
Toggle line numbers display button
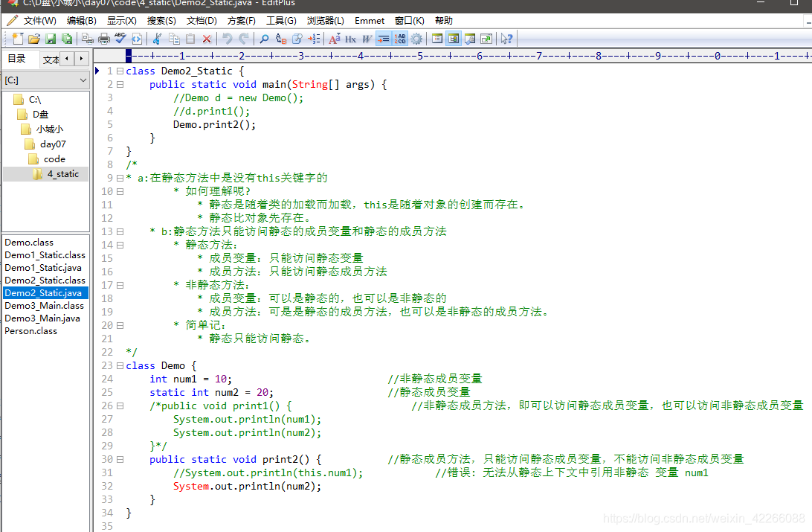(x=400, y=39)
